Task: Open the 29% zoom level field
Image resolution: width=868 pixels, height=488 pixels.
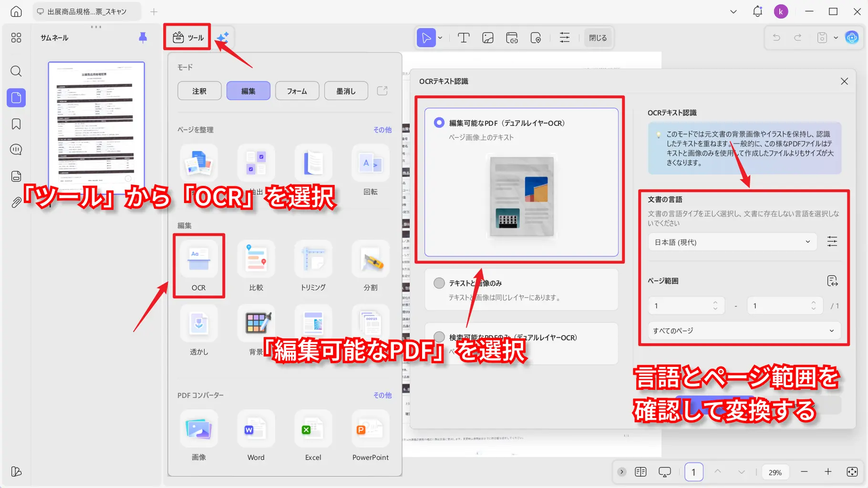Action: 775,472
